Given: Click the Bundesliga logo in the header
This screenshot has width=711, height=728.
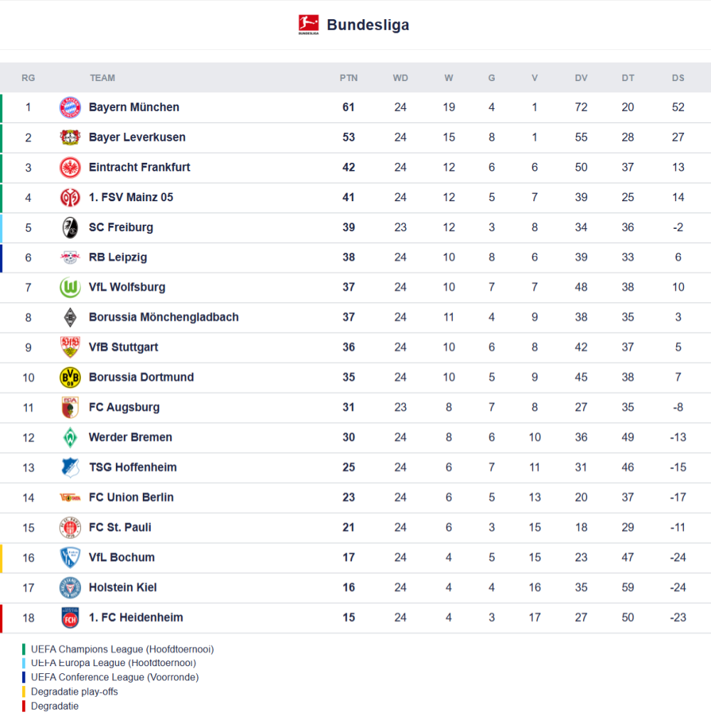Looking at the screenshot, I should (x=309, y=25).
